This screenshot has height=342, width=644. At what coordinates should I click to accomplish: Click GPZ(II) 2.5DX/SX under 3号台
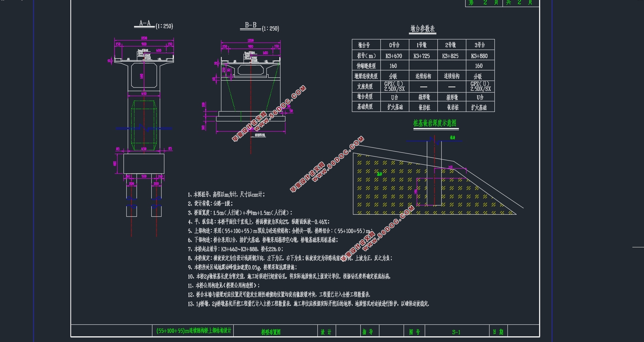(x=480, y=86)
